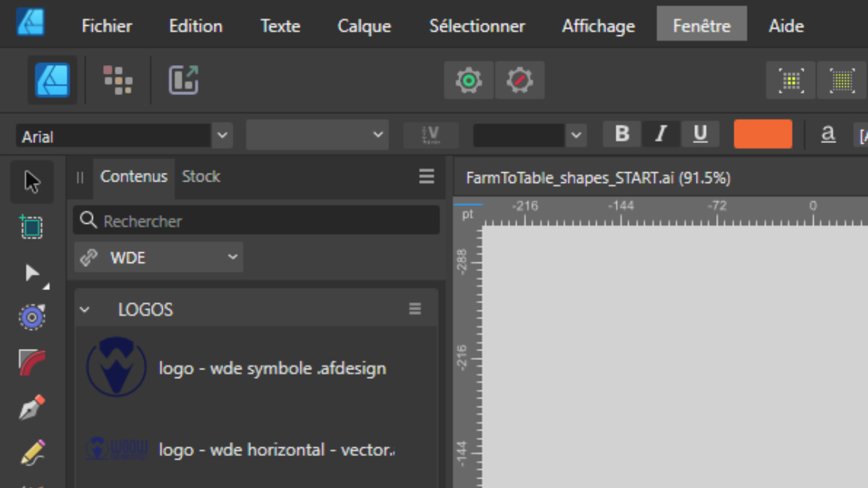Select the Node tool
The width and height of the screenshot is (868, 488).
tap(32, 273)
